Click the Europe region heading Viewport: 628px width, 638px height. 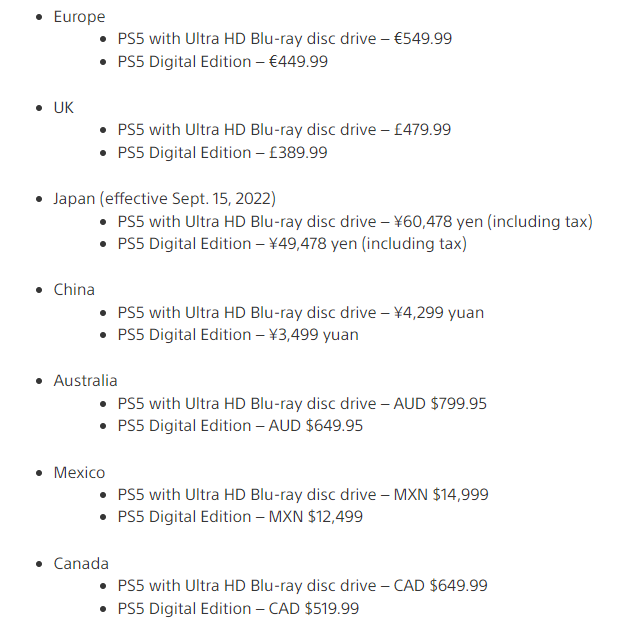pyautogui.click(x=79, y=17)
